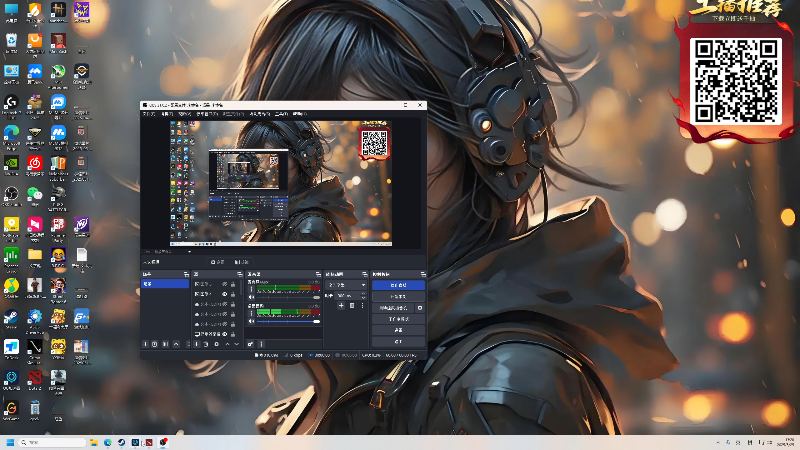The width and height of the screenshot is (800, 450).
Task: Toggle lock on display capture source
Action: (x=233, y=334)
